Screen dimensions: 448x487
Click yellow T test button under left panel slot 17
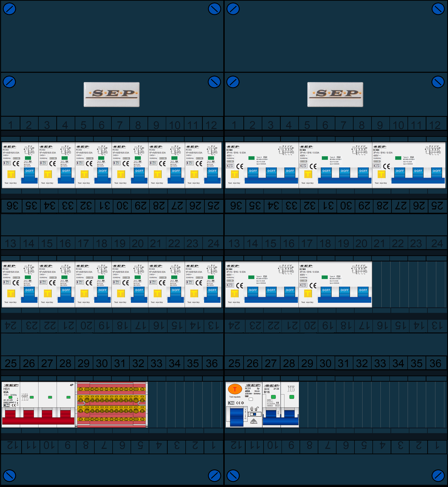(84, 293)
